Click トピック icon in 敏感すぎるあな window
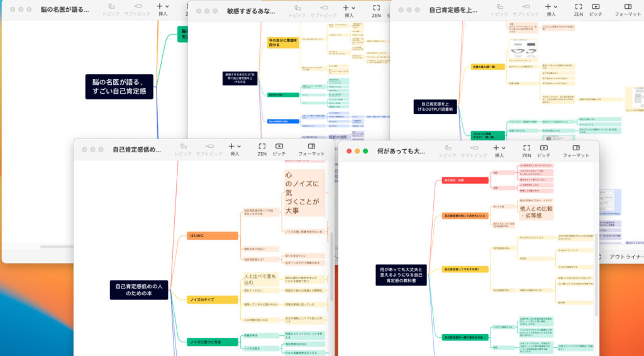 (297, 10)
